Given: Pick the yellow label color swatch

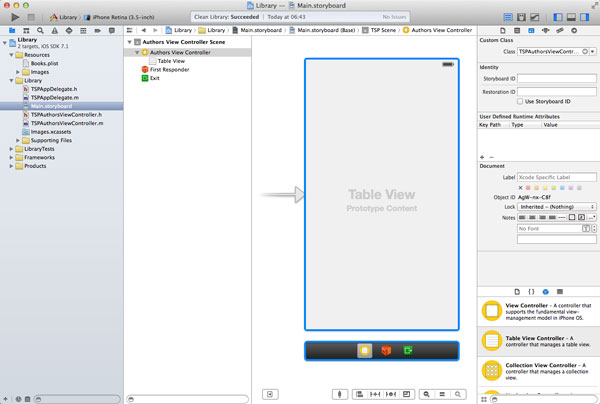Looking at the screenshot, I should [x=545, y=188].
